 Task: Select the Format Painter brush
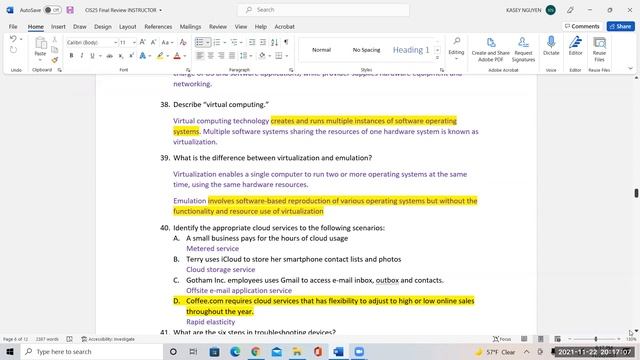[54, 60]
